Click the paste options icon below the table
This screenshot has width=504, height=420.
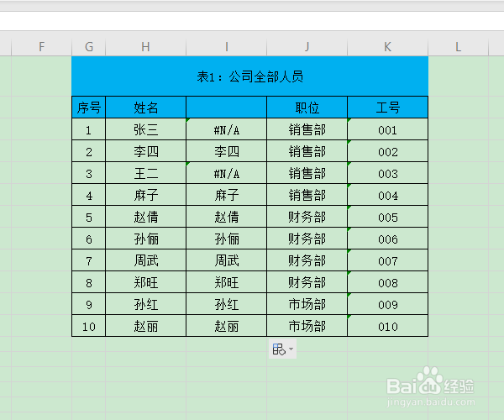point(279,349)
